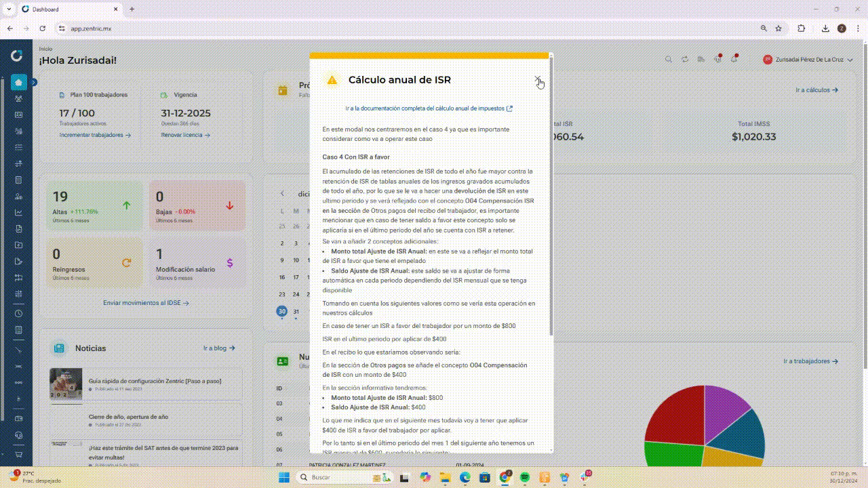Open the shopping cart icon in sidebar

(x=18, y=455)
